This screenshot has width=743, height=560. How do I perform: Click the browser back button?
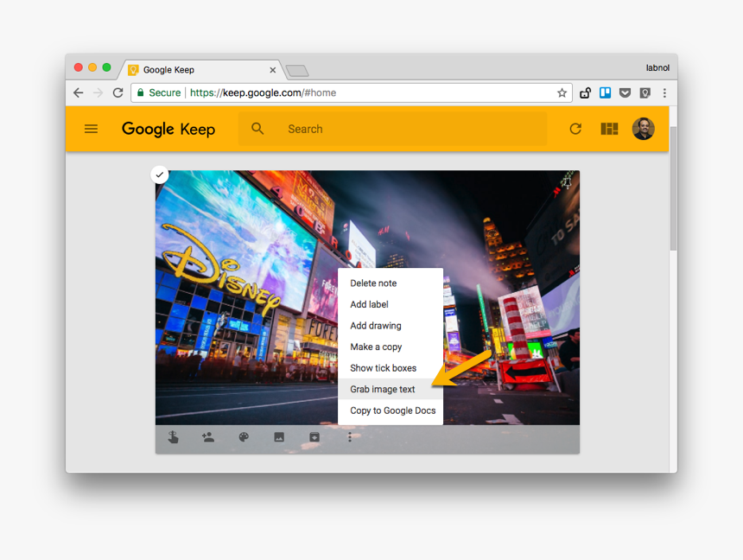click(79, 92)
